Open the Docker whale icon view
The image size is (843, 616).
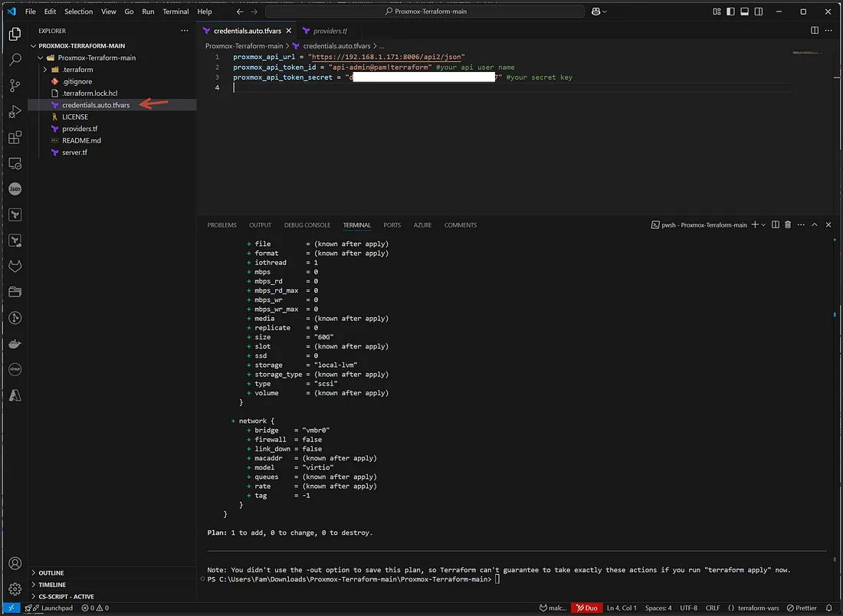(15, 342)
